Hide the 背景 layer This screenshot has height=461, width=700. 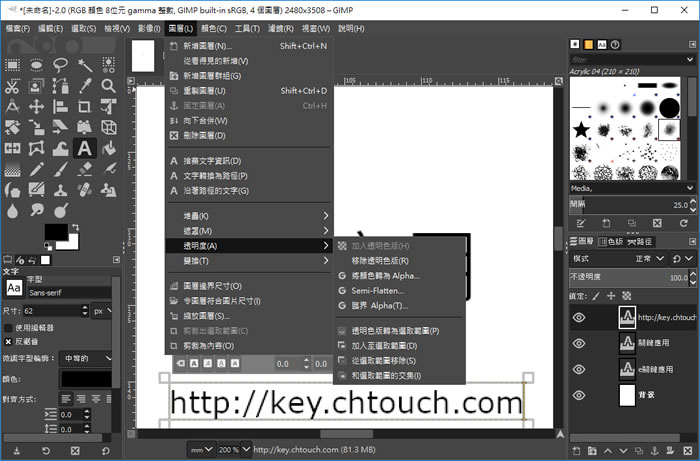pos(579,395)
